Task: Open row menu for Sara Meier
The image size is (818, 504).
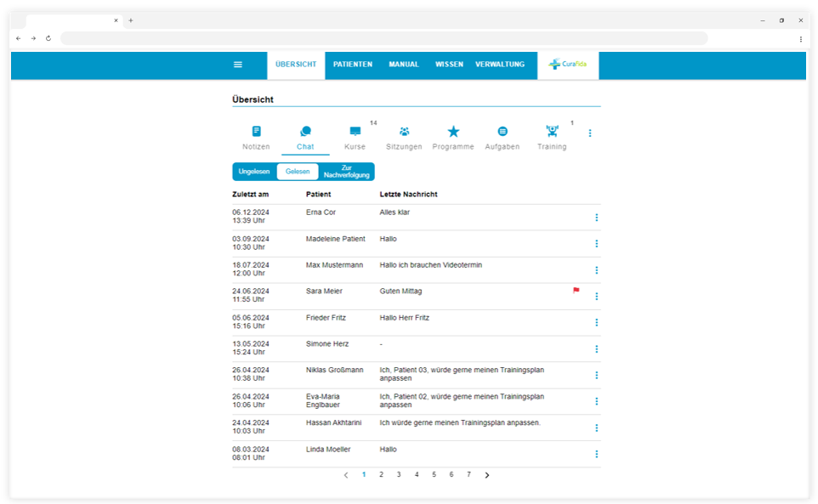Action: [x=596, y=296]
